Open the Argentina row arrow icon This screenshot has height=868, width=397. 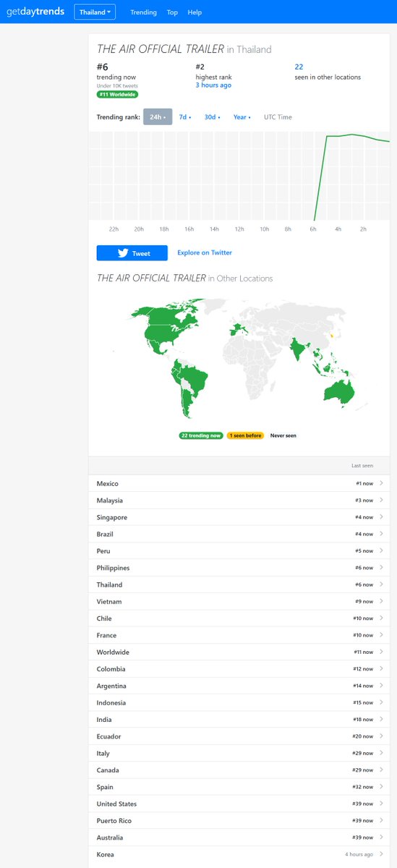(381, 686)
